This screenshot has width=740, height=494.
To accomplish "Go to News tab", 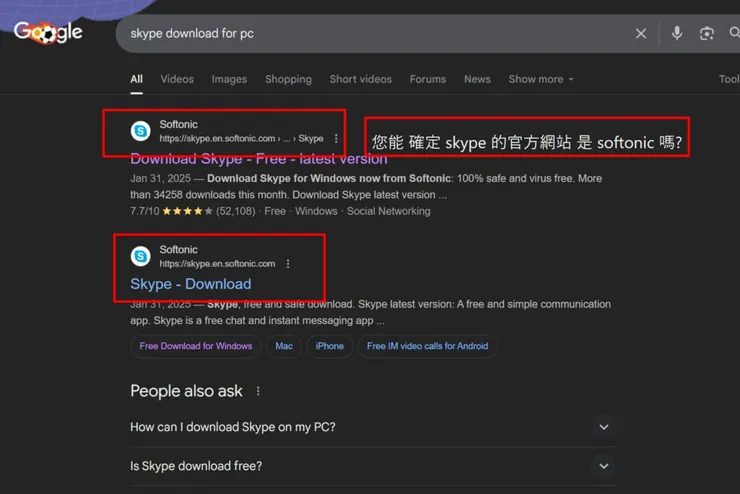I will (x=477, y=79).
